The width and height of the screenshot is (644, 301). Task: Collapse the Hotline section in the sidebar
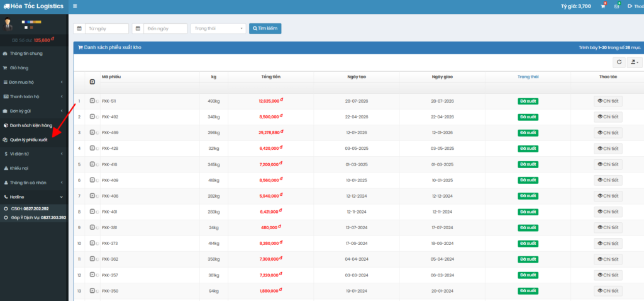coord(34,197)
